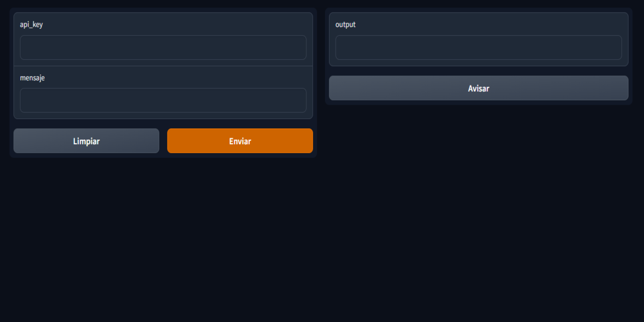Click the Avisar button label text
Screen dimensions: 644x322
pos(478,88)
